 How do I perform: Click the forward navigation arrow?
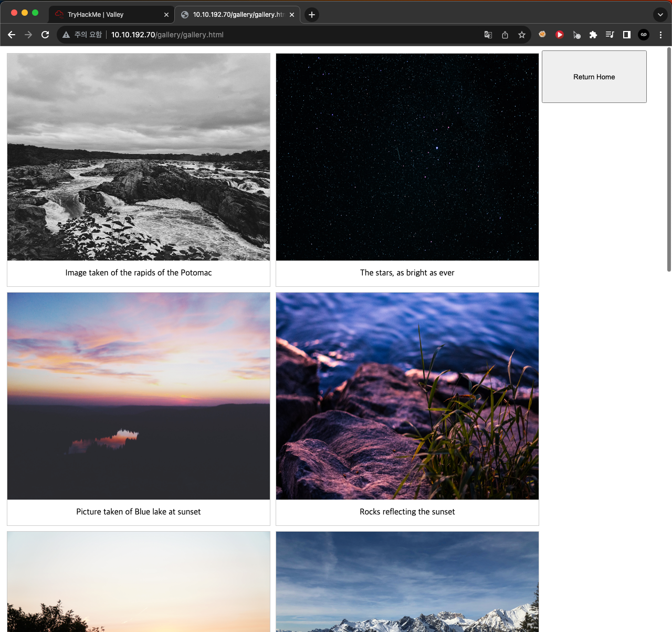[28, 35]
